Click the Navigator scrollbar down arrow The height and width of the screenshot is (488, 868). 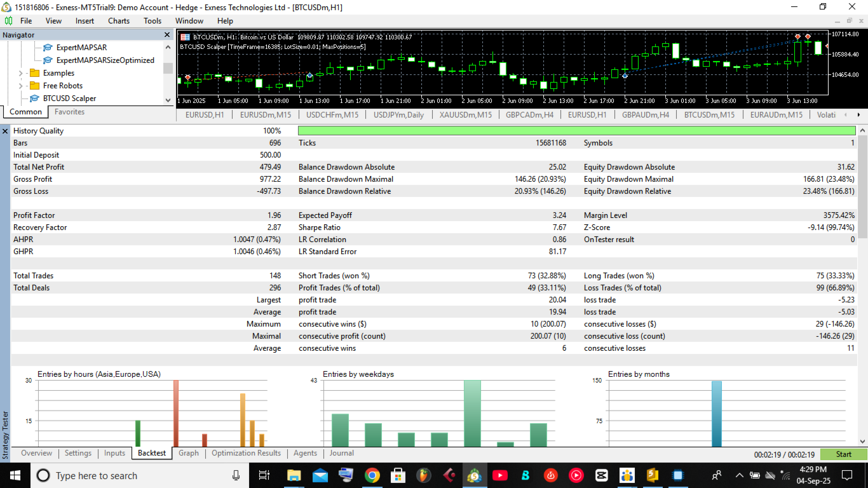click(168, 100)
